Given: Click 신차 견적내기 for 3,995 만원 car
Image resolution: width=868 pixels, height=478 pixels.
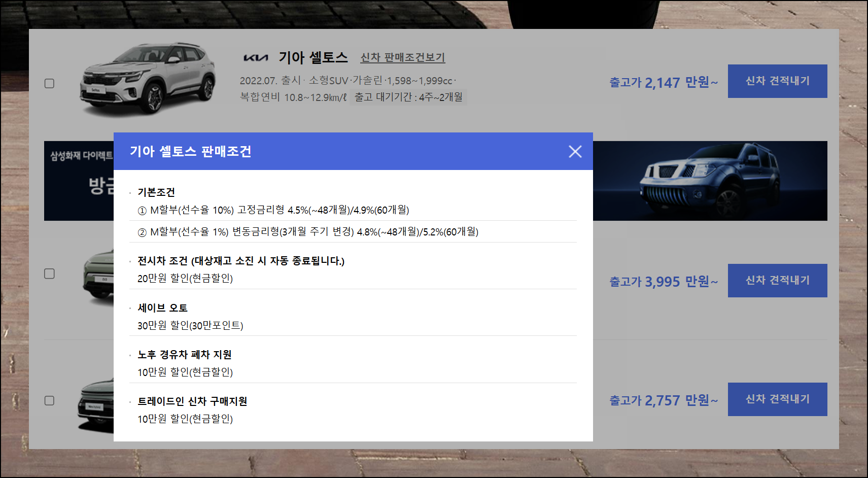Looking at the screenshot, I should (777, 281).
